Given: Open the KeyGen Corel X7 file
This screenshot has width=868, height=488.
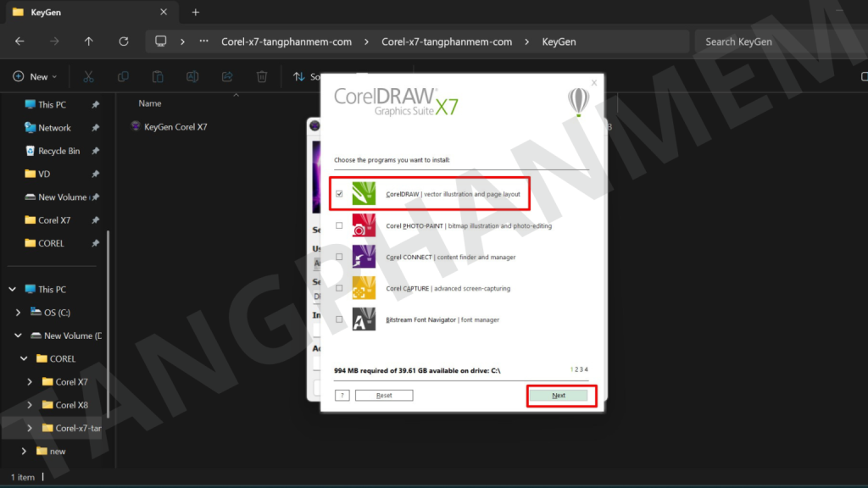Looking at the screenshot, I should (175, 127).
